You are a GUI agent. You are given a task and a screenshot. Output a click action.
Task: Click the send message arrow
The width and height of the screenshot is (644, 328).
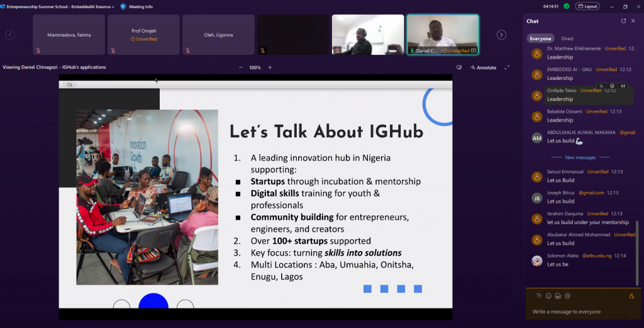click(x=633, y=311)
